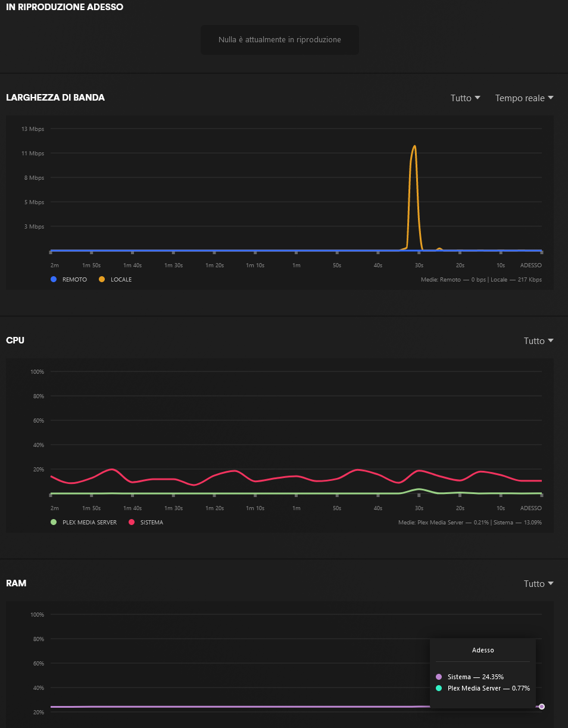Click the purple Sistema dot in RAM tooltip
This screenshot has height=728, width=568.
[439, 677]
